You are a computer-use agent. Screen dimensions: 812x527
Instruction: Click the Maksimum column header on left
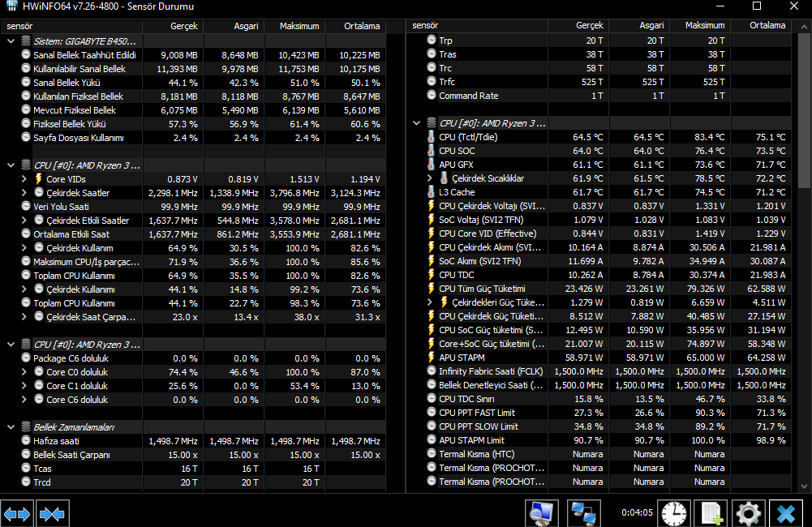(299, 26)
